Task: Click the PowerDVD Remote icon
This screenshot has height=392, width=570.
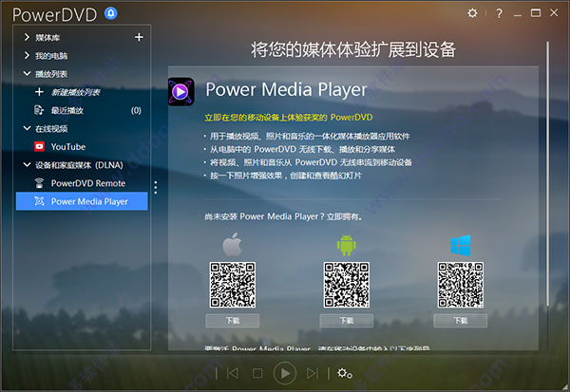Action: pyautogui.click(x=39, y=183)
